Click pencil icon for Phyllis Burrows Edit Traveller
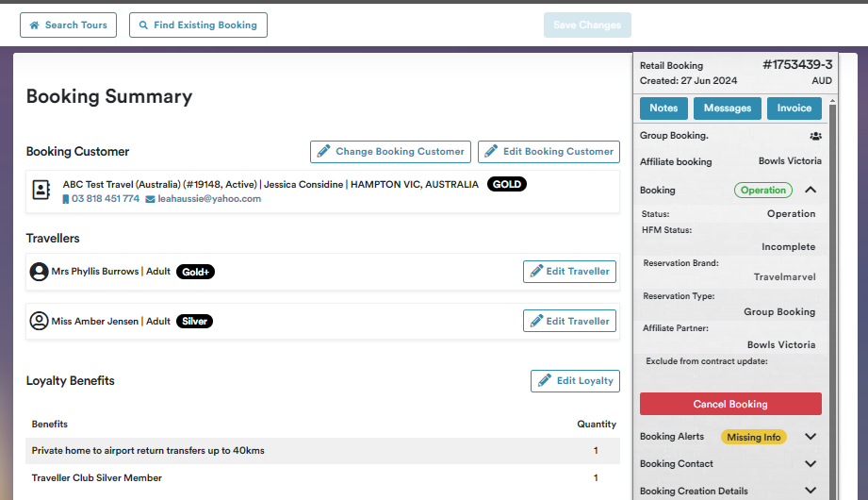The height and width of the screenshot is (500, 868). click(x=536, y=271)
